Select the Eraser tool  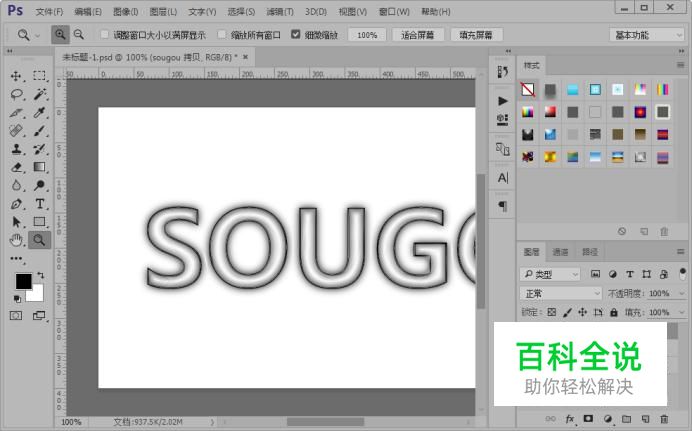point(16,167)
